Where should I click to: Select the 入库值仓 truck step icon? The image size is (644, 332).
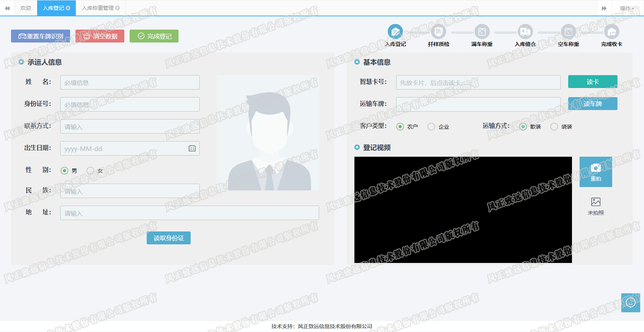point(525,32)
